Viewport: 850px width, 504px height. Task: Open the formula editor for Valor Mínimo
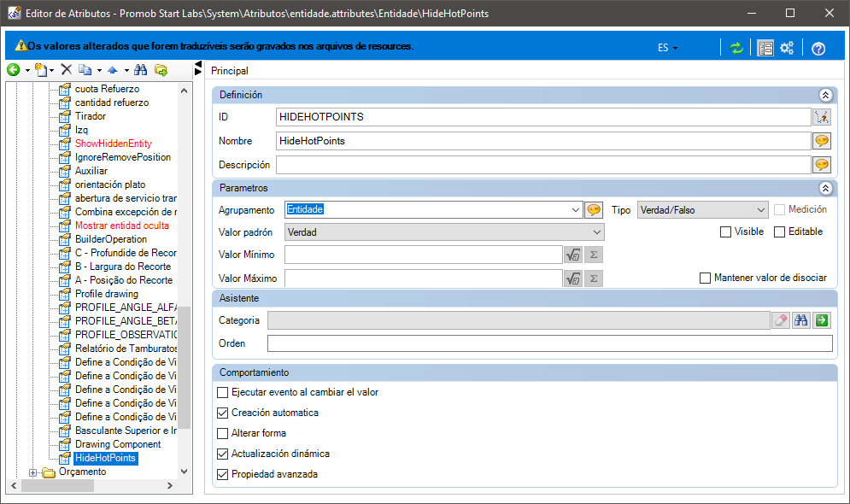tap(573, 255)
